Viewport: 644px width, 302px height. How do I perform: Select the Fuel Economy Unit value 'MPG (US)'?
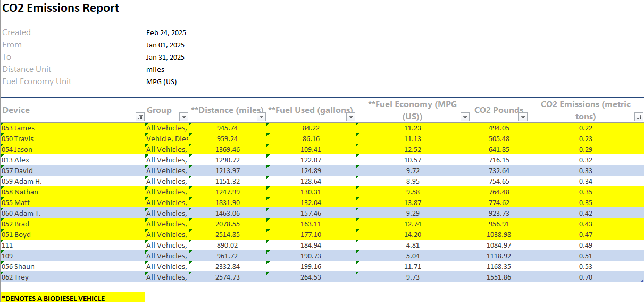tap(162, 82)
